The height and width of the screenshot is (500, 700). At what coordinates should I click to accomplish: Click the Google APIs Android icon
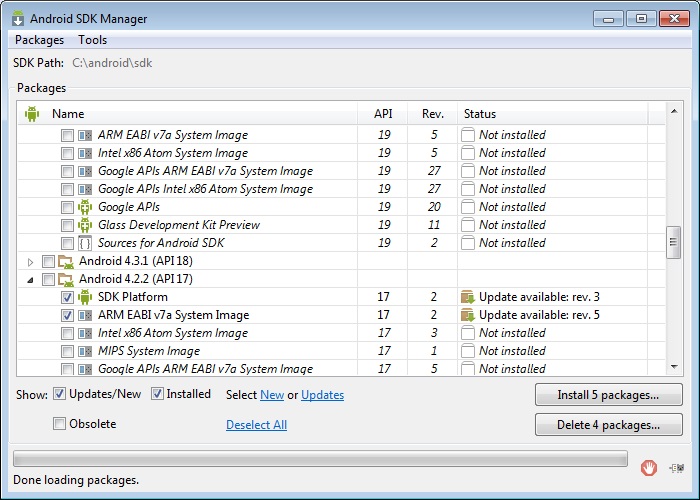[85, 207]
